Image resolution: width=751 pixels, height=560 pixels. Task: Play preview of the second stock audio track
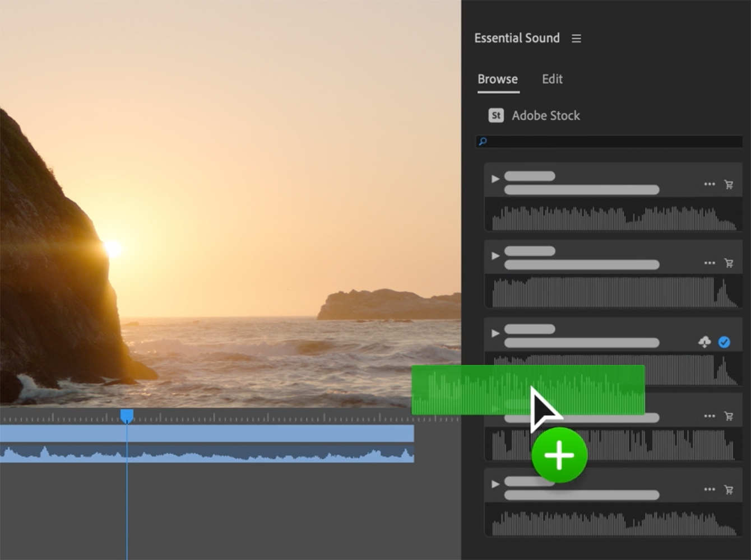click(x=495, y=256)
